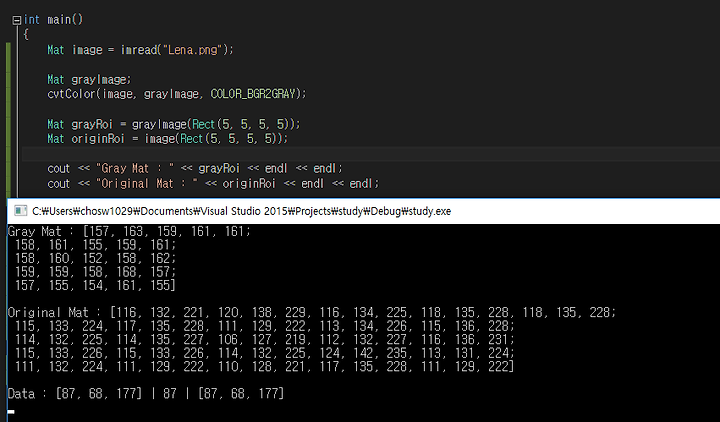Click the console window icon in title bar

[20, 211]
